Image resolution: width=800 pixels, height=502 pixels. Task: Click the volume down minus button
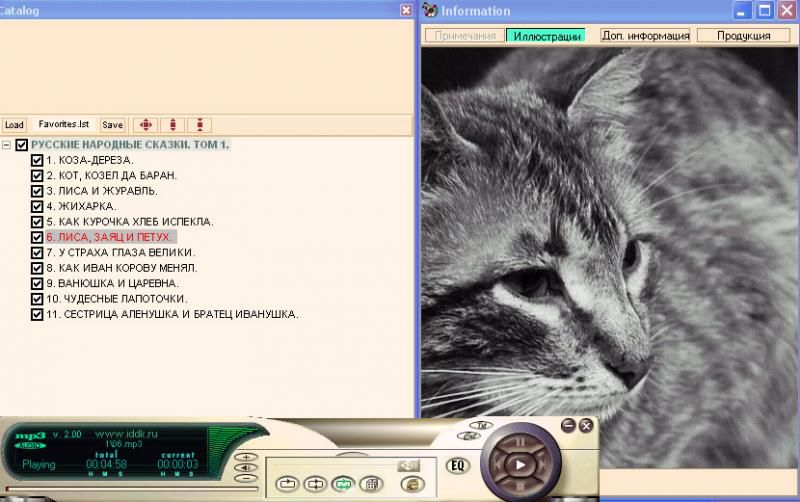point(246,480)
